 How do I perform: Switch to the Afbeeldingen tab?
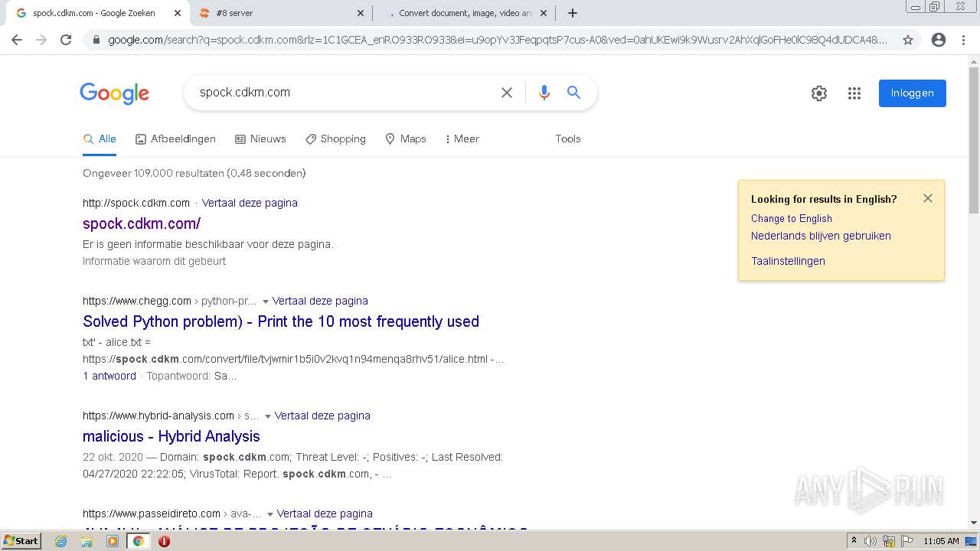coord(175,139)
